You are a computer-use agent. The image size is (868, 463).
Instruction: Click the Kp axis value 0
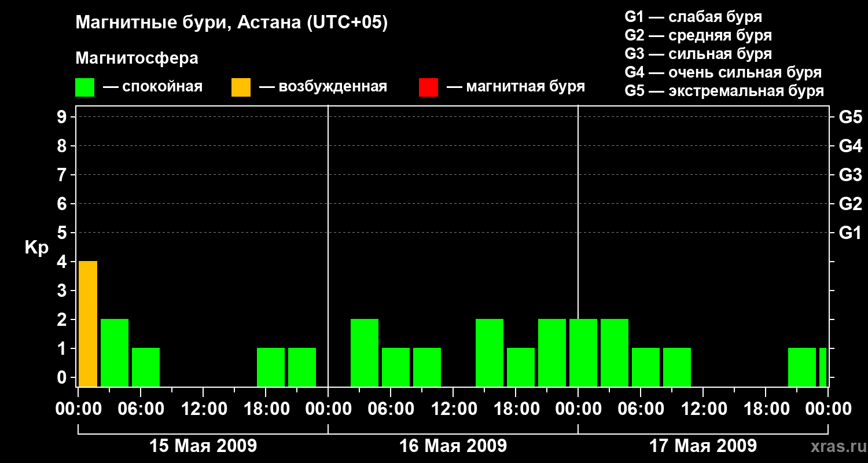[62, 377]
